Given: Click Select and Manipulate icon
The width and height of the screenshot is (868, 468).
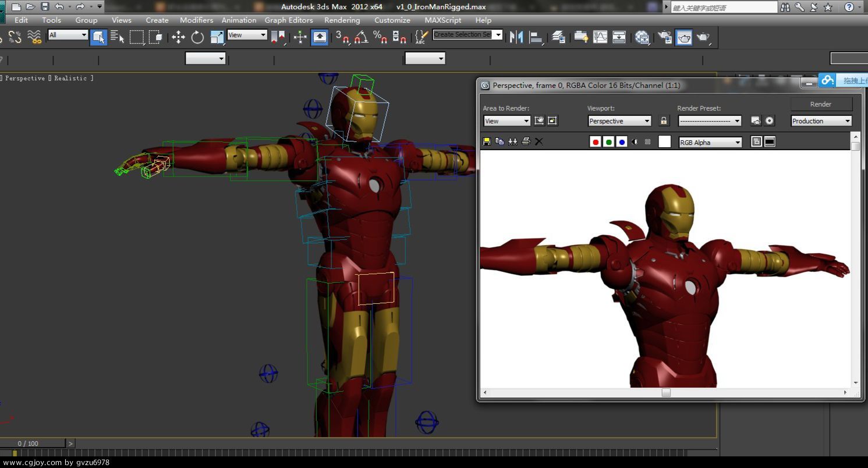Looking at the screenshot, I should click(x=300, y=37).
